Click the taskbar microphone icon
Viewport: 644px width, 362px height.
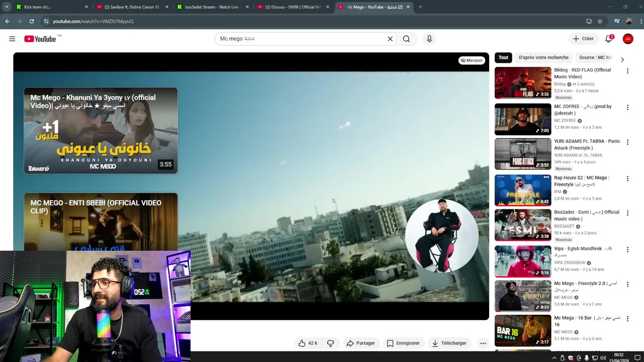click(x=587, y=358)
